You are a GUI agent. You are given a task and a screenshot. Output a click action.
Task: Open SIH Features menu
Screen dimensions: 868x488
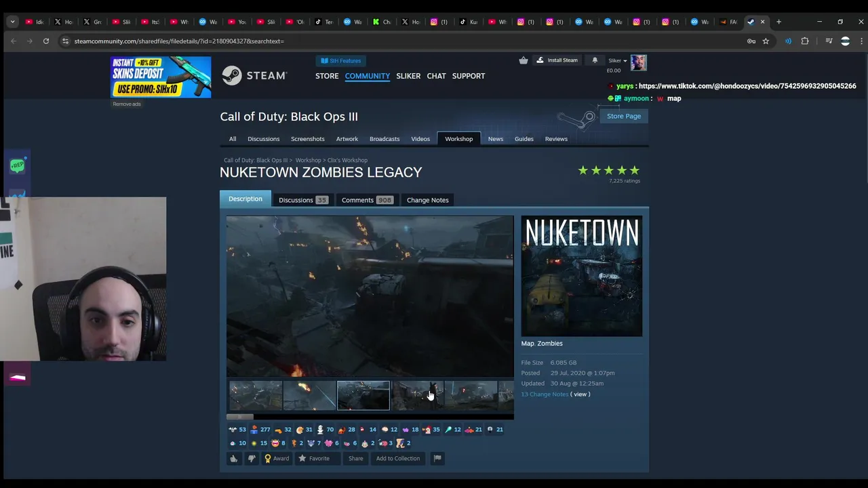point(341,61)
